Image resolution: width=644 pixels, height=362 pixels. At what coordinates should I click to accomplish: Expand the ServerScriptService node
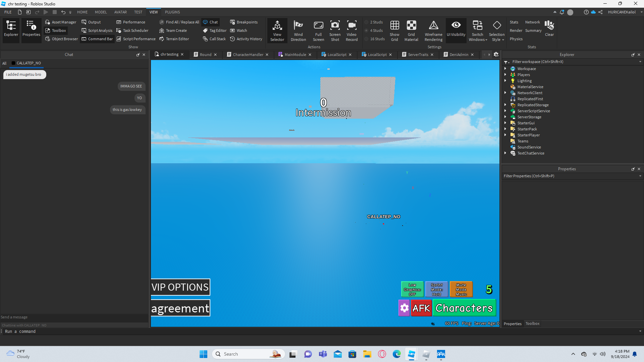tap(505, 111)
